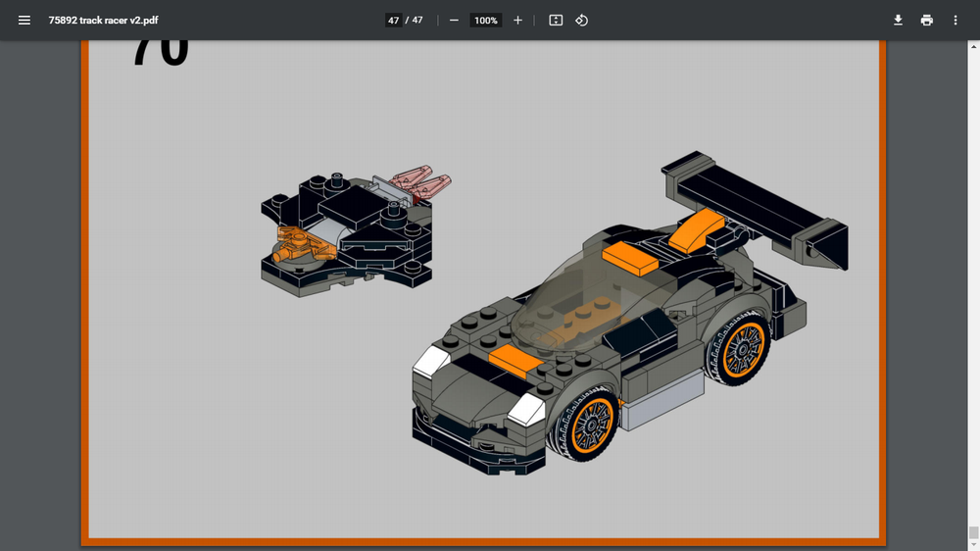Open the sidebar hamburger menu
The height and width of the screenshot is (551, 980).
coord(24,20)
